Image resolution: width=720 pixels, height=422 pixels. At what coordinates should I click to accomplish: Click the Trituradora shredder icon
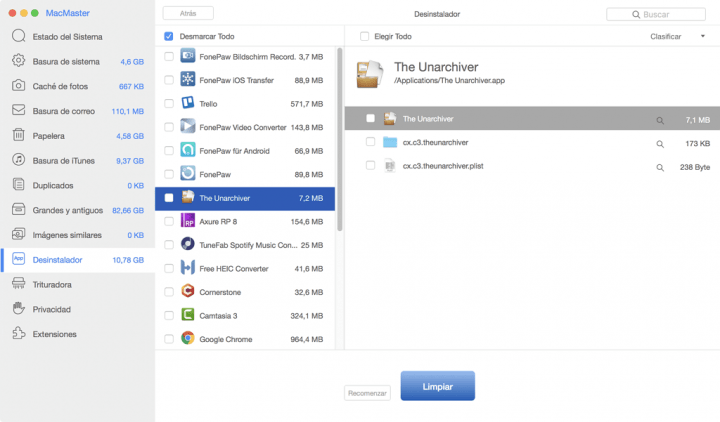pyautogui.click(x=18, y=284)
